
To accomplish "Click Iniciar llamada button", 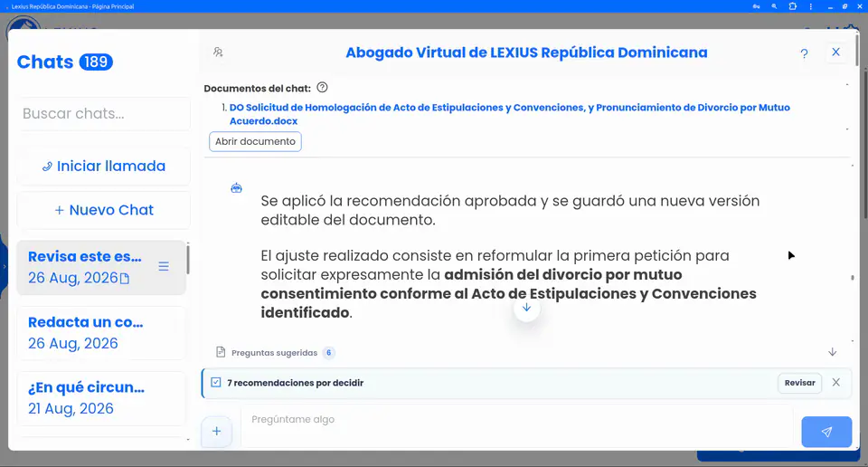I will 103,167.
